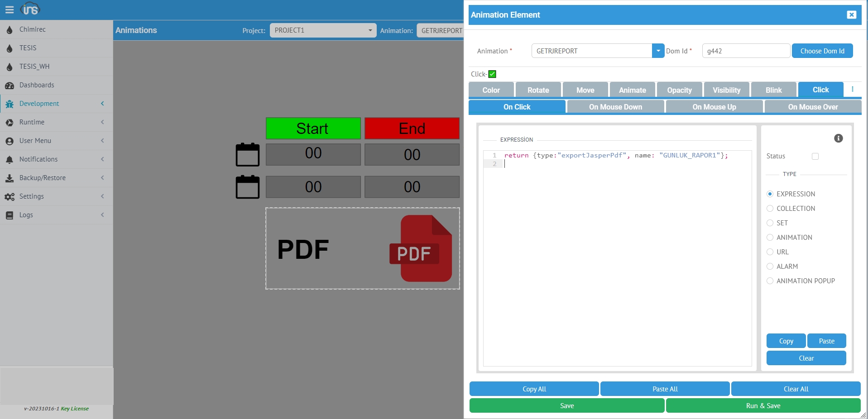
Task: Click the Settings gears icon in sidebar
Action: [x=10, y=196]
